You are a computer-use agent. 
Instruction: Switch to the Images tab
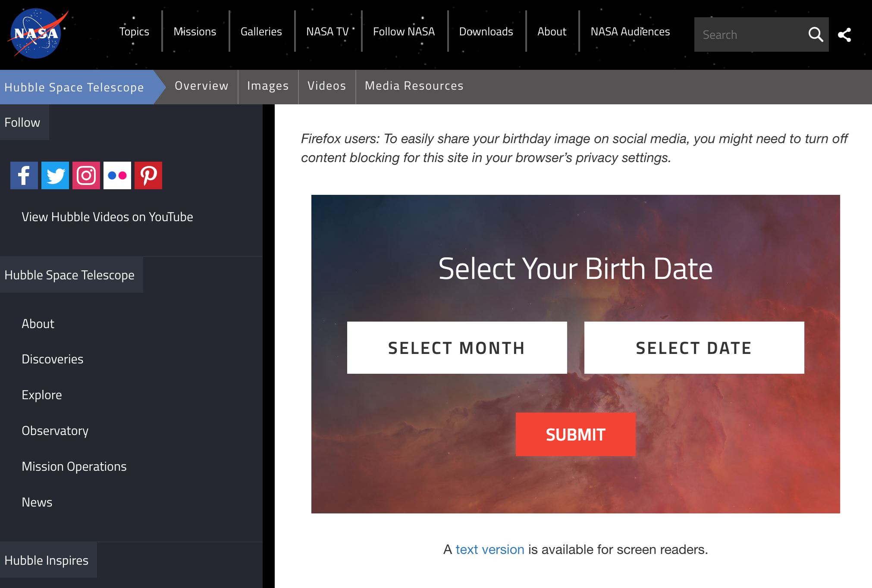point(268,86)
